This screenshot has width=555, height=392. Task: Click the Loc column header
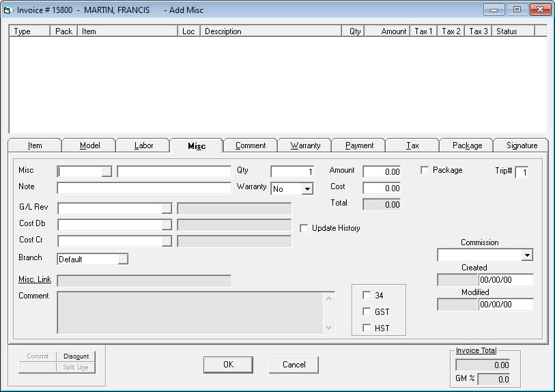[x=188, y=31]
